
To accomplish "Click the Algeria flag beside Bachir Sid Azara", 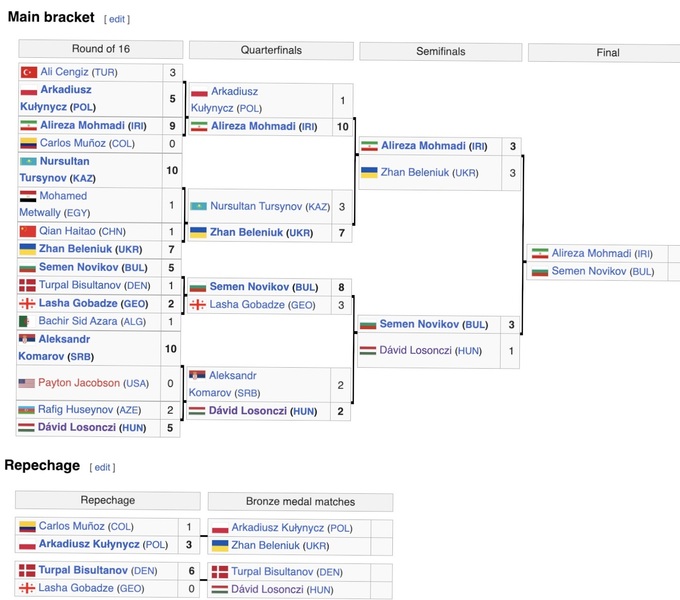I will [x=29, y=321].
